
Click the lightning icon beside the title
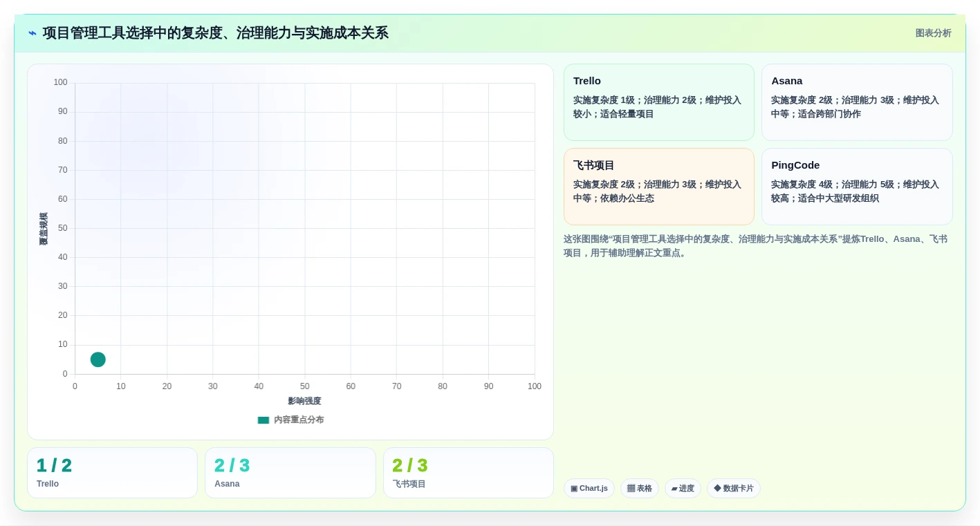click(33, 33)
